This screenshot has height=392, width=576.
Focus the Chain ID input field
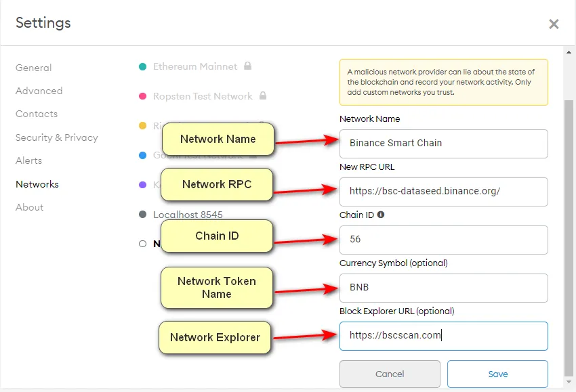pyautogui.click(x=443, y=240)
